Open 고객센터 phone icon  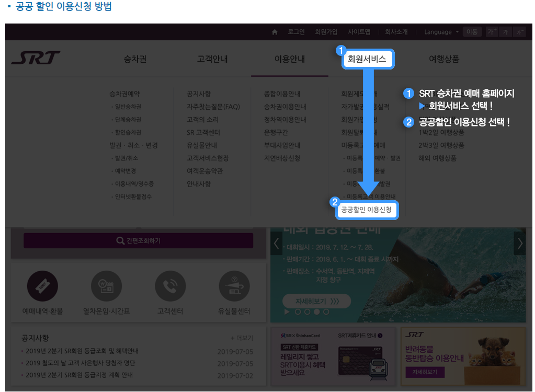click(x=170, y=286)
